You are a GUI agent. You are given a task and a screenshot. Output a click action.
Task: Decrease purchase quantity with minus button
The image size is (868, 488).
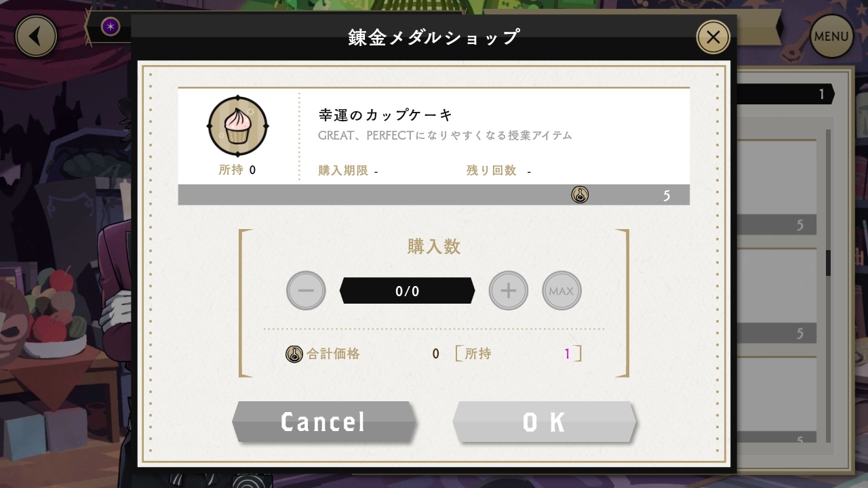click(306, 291)
